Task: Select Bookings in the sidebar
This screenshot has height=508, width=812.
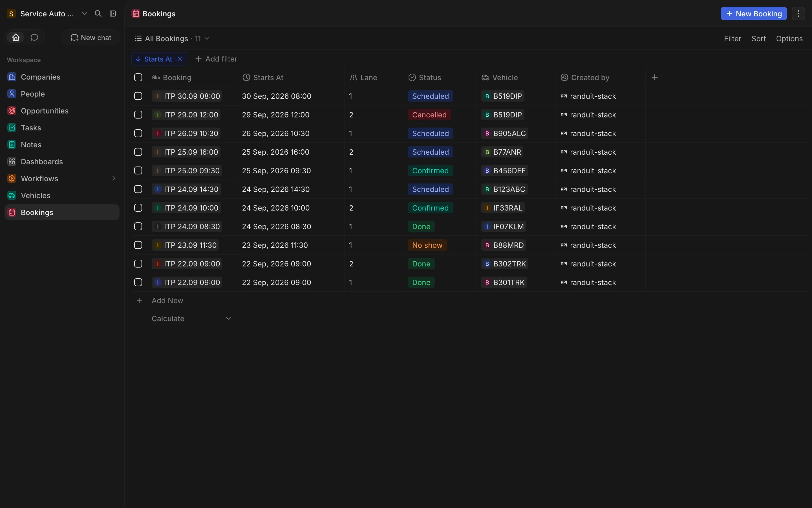Action: click(x=62, y=212)
